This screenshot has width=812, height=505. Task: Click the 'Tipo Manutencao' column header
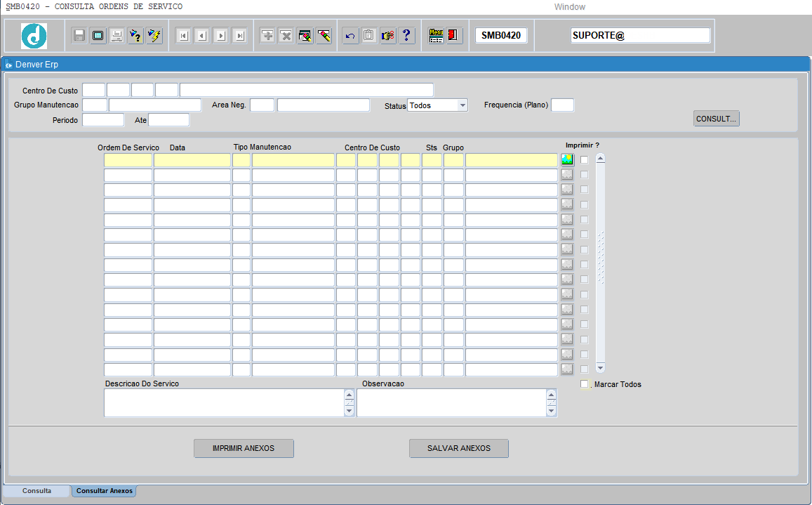[x=262, y=147]
